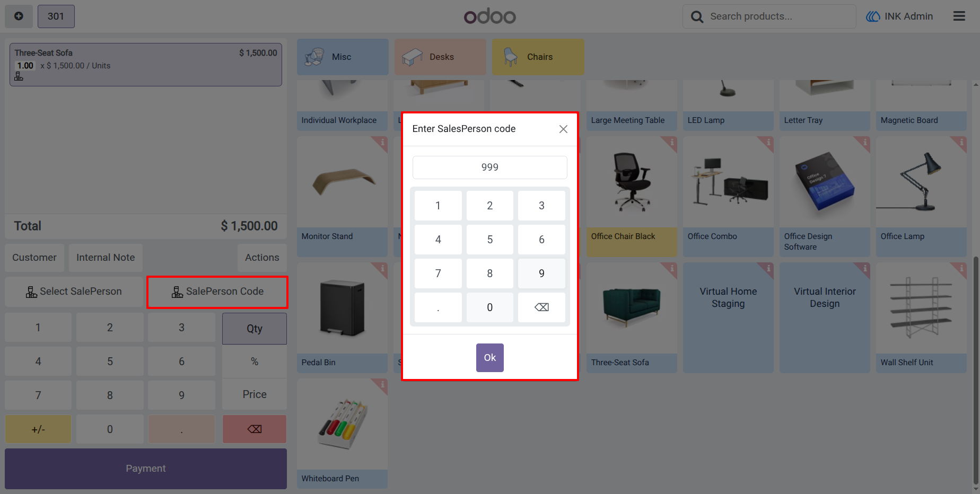Image resolution: width=980 pixels, height=494 pixels.
Task: Select the Misc category tab
Action: point(343,57)
